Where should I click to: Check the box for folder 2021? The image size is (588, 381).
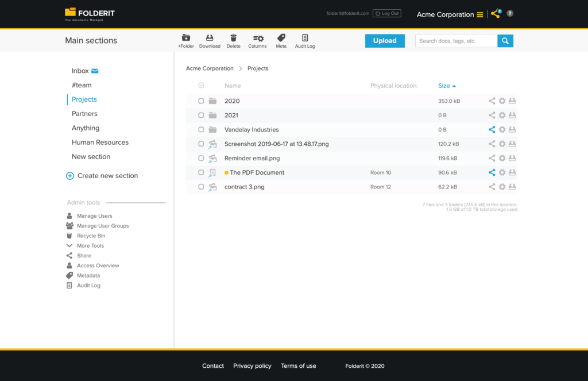coord(201,115)
